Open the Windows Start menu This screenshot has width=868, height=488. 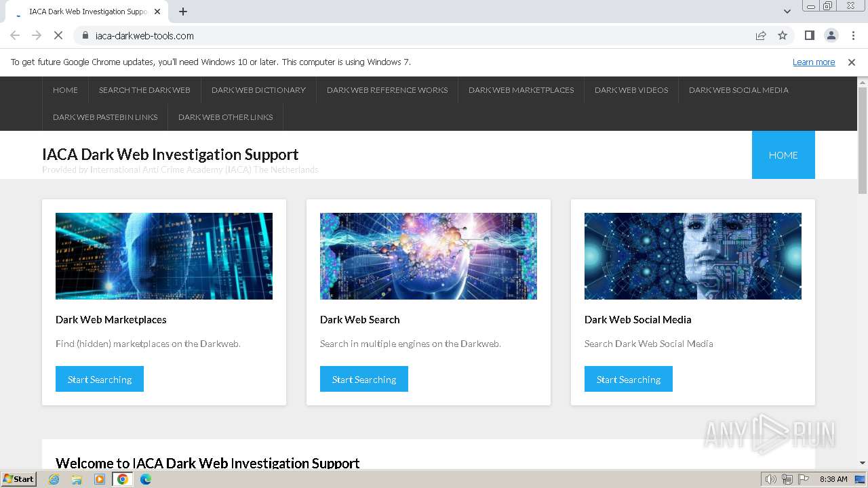pos(19,479)
